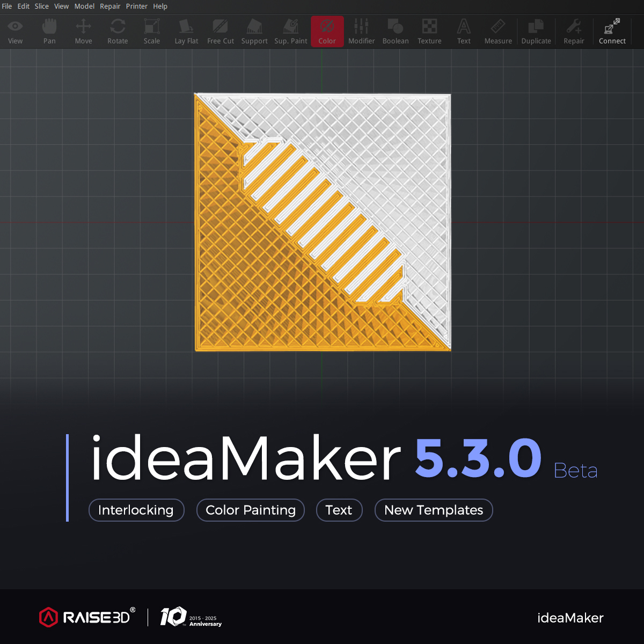Select the Move tool
The image size is (644, 644).
[x=83, y=32]
